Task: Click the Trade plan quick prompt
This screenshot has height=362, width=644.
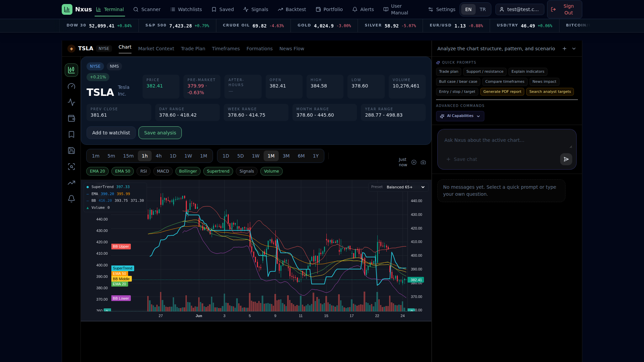Action: click(x=448, y=72)
